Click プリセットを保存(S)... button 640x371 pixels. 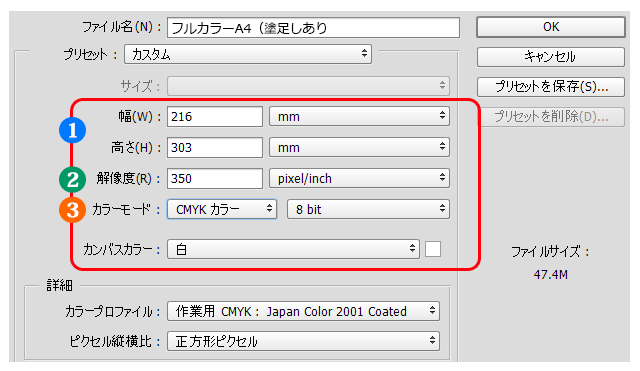coord(551,87)
